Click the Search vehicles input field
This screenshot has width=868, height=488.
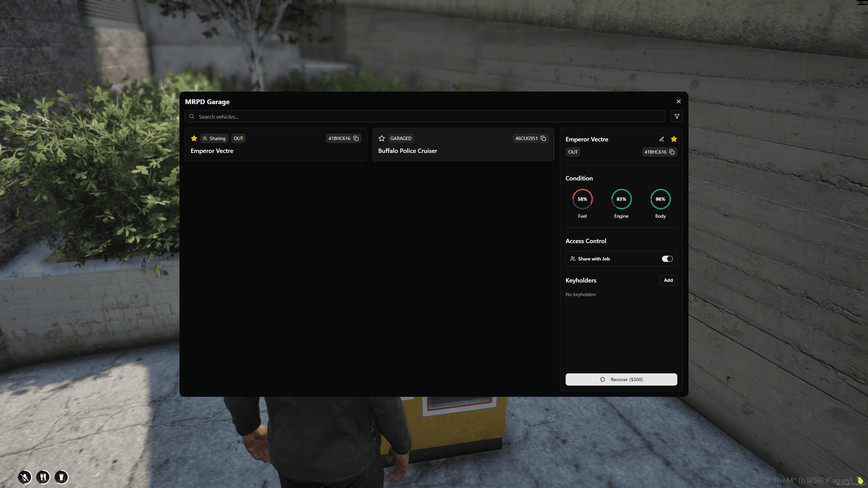point(425,116)
